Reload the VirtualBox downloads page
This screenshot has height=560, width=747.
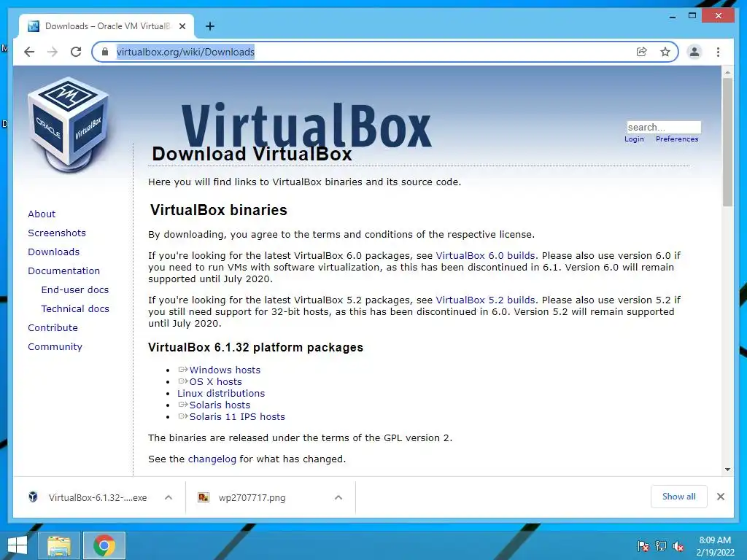(76, 52)
